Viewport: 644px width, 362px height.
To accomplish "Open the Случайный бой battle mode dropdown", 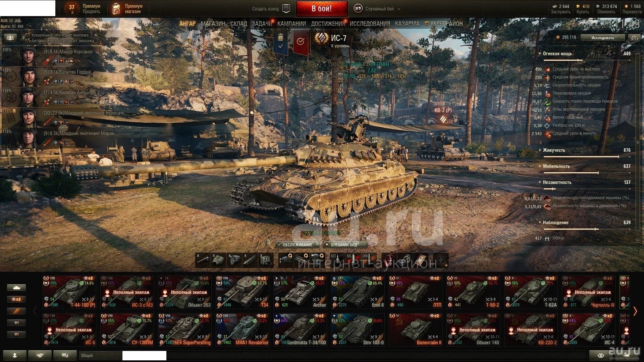I will click(x=377, y=9).
